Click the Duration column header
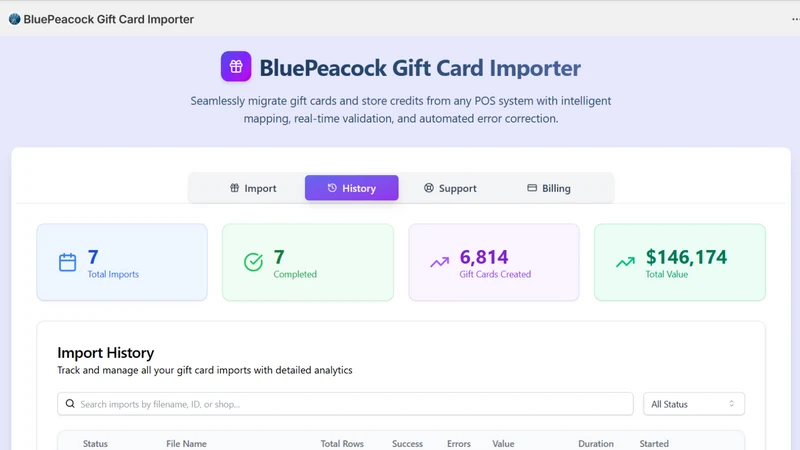This screenshot has height=450, width=800. coord(596,444)
